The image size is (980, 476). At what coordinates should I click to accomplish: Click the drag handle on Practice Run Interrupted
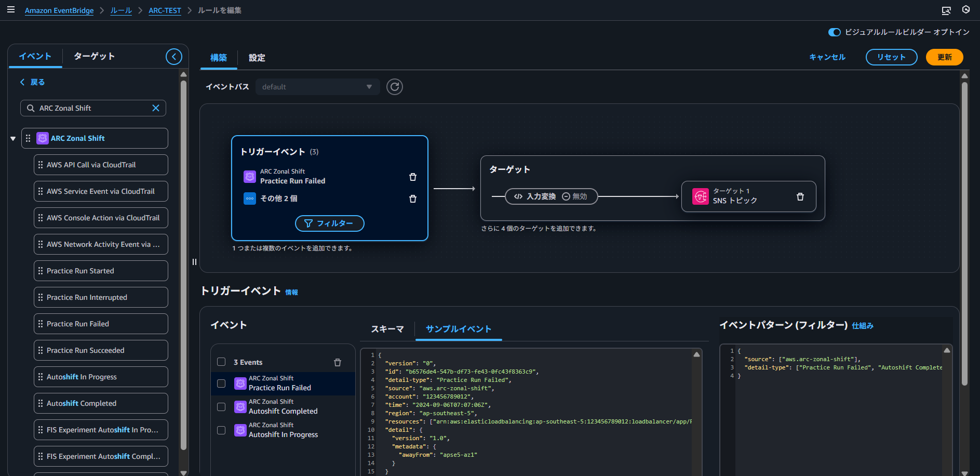pos(41,297)
